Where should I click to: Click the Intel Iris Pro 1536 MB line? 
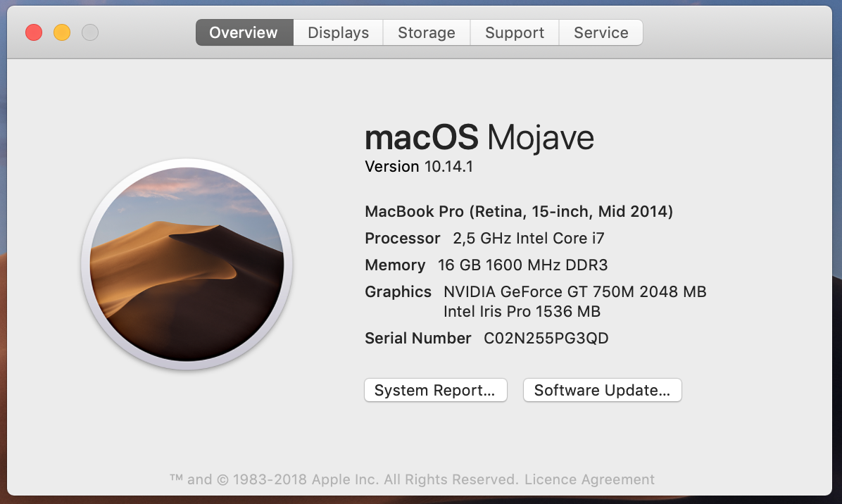[522, 312]
